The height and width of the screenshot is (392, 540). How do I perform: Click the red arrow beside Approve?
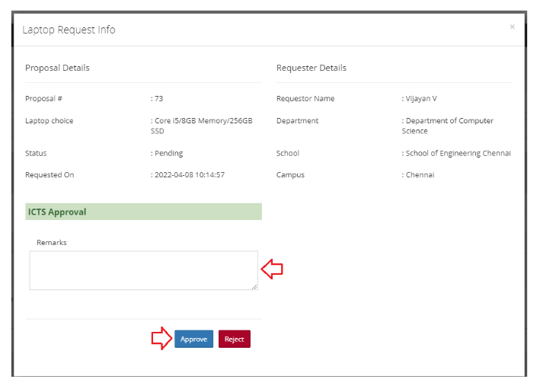[x=161, y=339]
